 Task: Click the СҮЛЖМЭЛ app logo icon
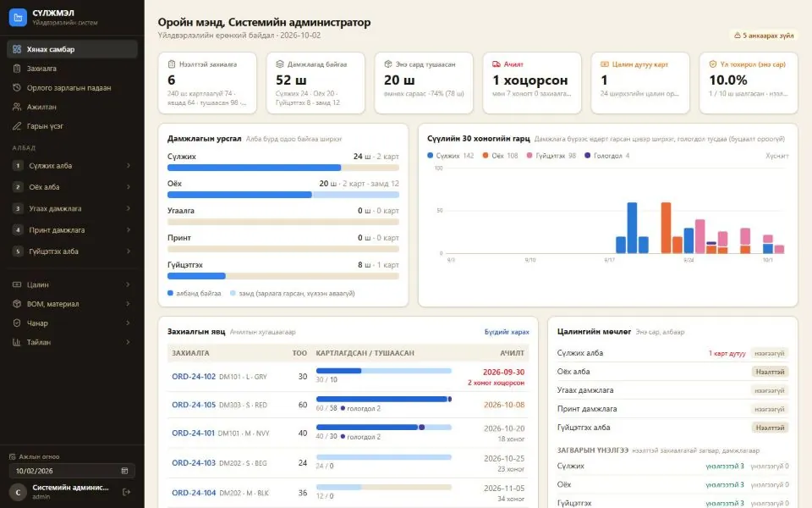point(18,17)
